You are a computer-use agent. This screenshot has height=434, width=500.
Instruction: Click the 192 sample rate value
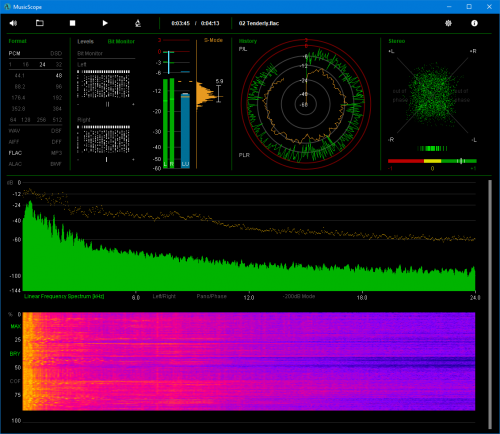click(x=57, y=98)
